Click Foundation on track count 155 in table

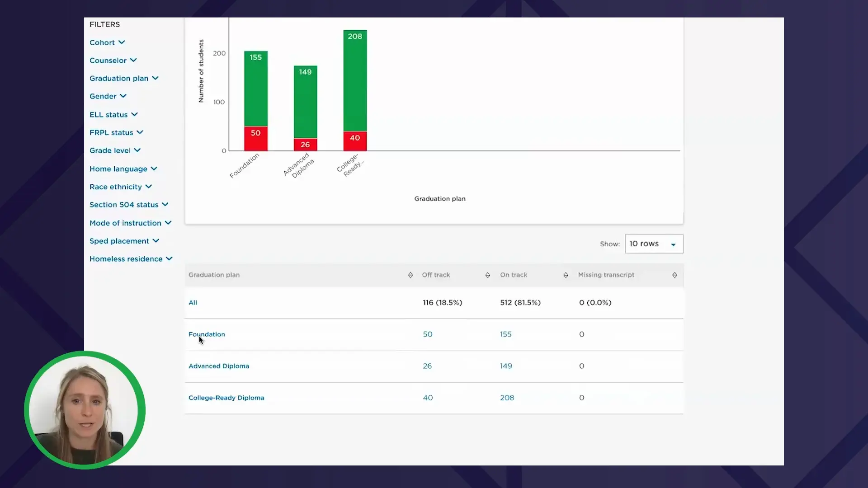pyautogui.click(x=505, y=334)
